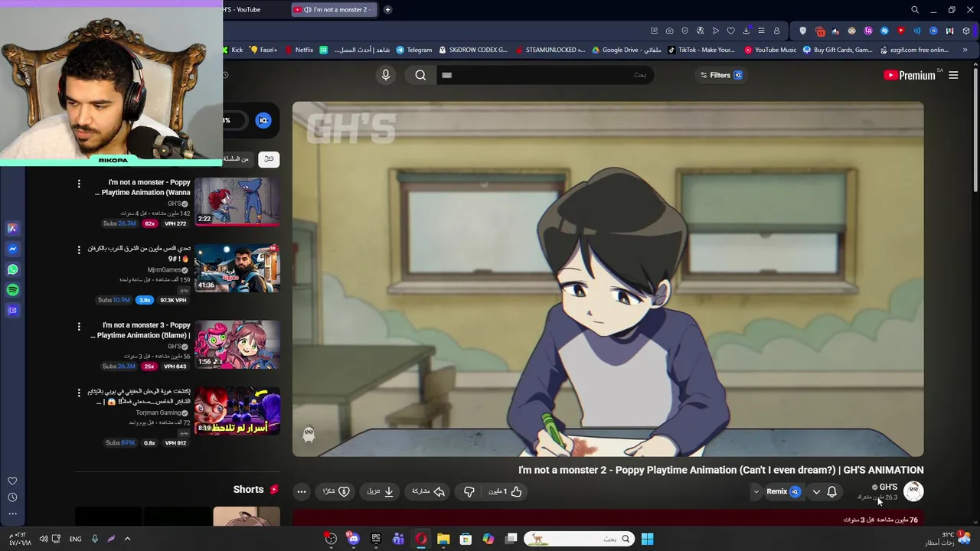This screenshot has width=980, height=551.
Task: Open the Kick bookmark
Action: click(x=233, y=50)
